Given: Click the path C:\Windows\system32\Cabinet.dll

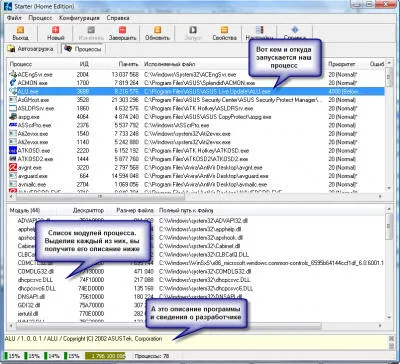Looking at the screenshot, I should (199, 246).
